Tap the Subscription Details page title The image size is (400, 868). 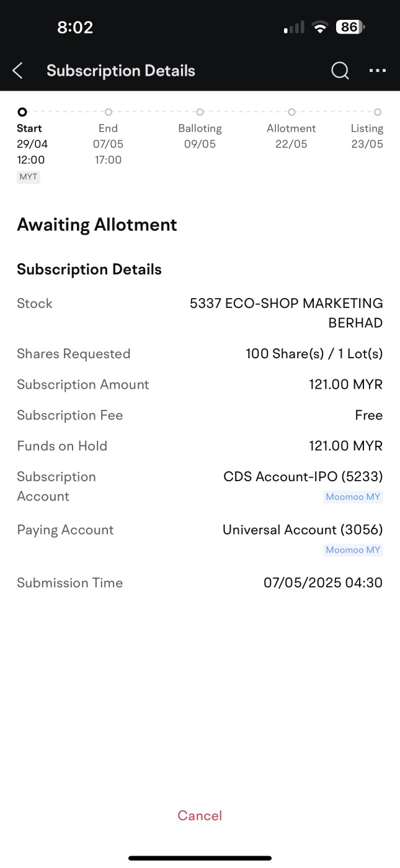point(121,71)
